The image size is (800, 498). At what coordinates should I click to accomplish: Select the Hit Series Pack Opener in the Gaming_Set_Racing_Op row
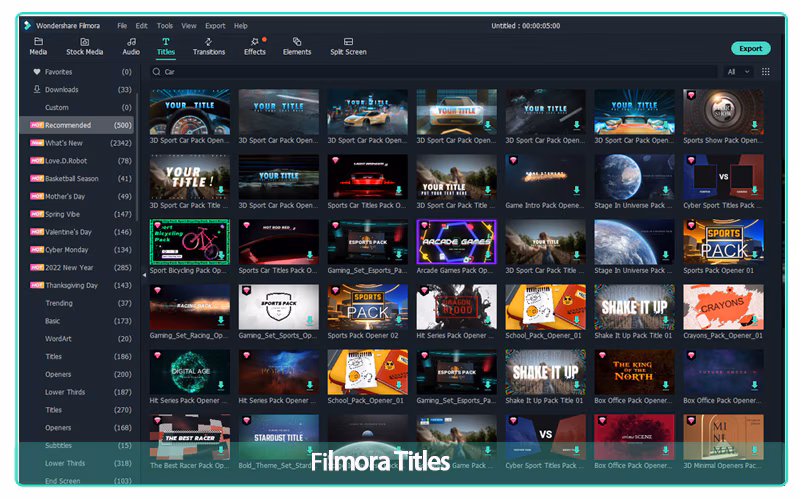(456, 307)
